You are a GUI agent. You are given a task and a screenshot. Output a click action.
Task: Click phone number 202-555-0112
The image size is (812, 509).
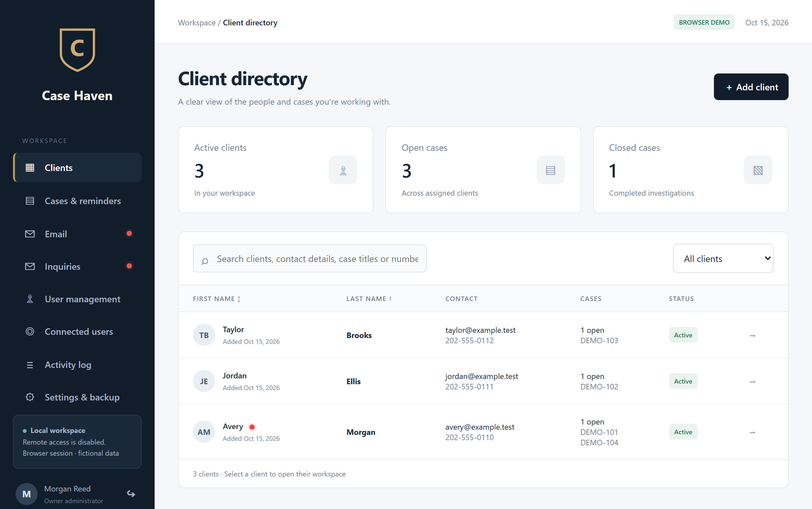[x=469, y=340]
